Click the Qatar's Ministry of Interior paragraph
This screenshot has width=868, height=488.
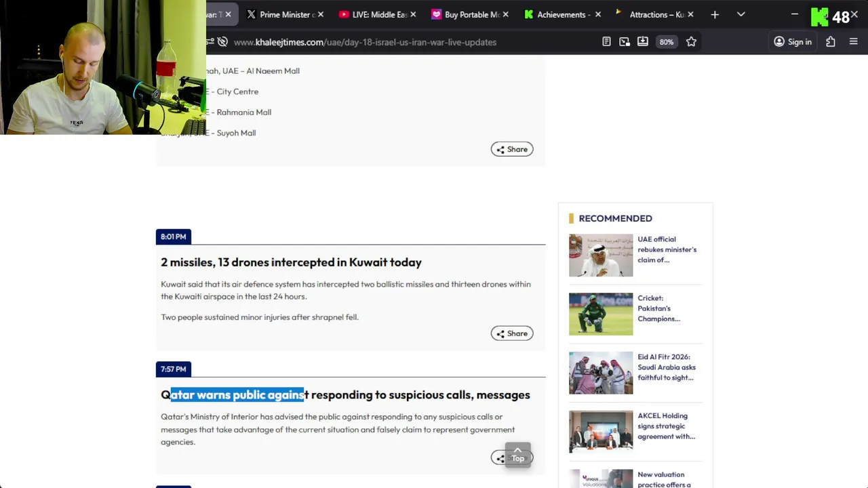(x=338, y=429)
